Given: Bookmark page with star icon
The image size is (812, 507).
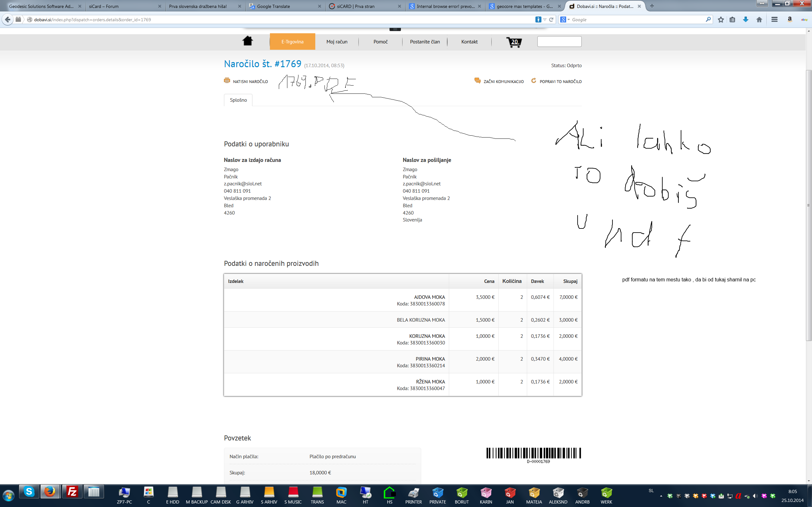Looking at the screenshot, I should [720, 20].
